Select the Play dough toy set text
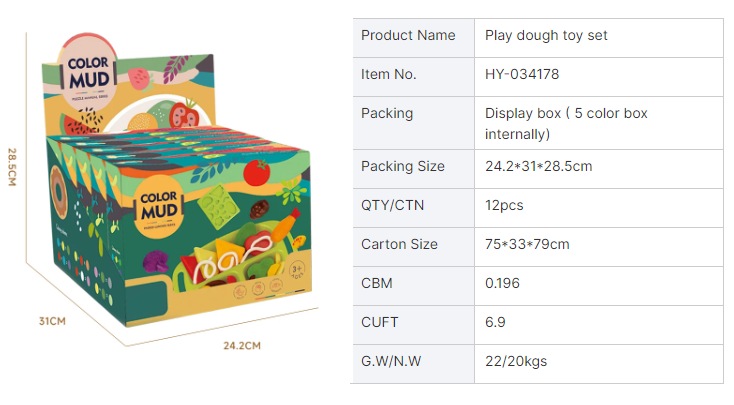Image resolution: width=734 pixels, height=405 pixels. point(546,36)
